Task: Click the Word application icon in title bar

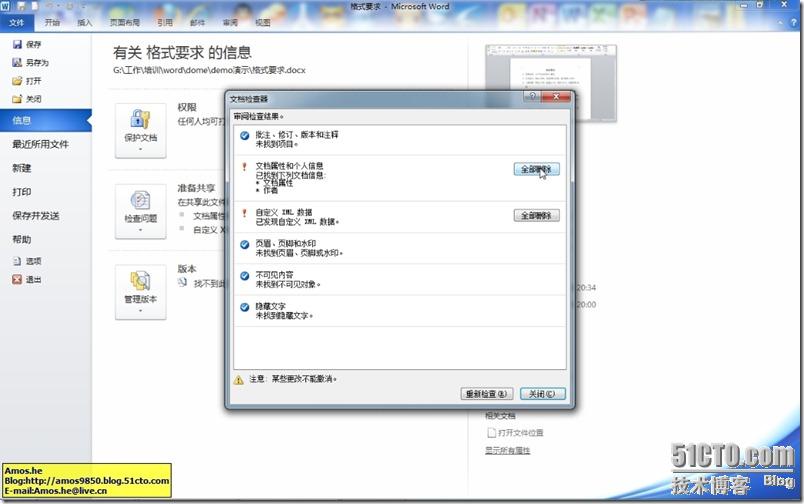Action: tap(5, 6)
